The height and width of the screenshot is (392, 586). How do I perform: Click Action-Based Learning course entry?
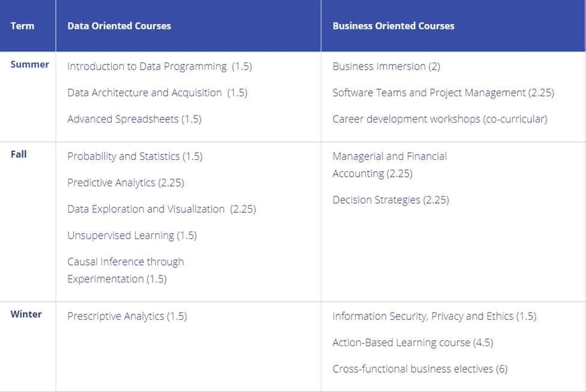[412, 343]
